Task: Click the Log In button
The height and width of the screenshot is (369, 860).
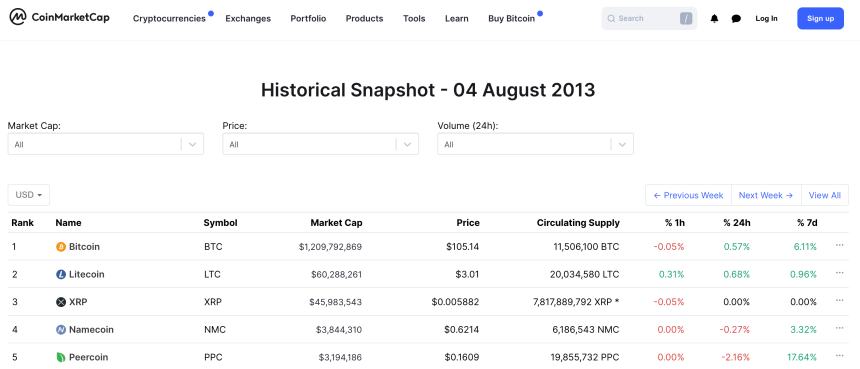Action: click(766, 19)
